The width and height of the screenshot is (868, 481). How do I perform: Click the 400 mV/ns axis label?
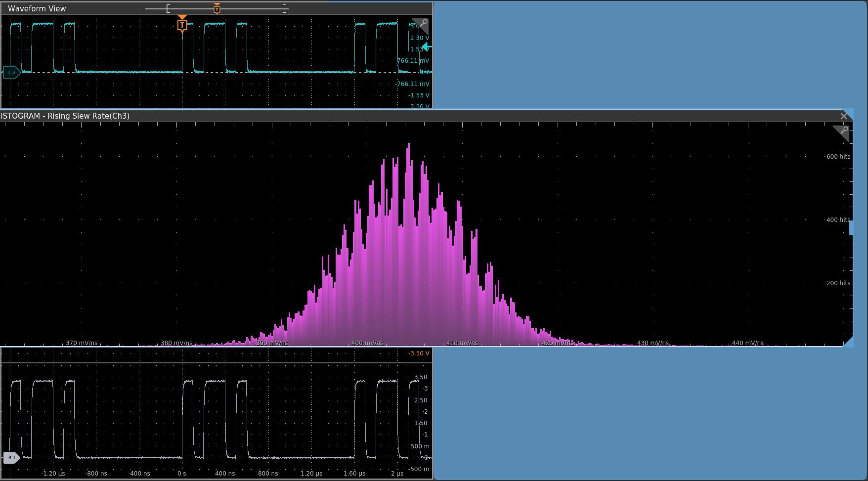(x=367, y=343)
